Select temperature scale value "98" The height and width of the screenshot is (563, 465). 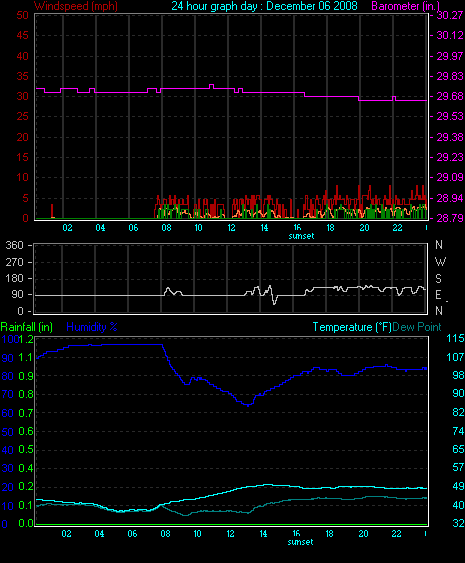pos(458,375)
